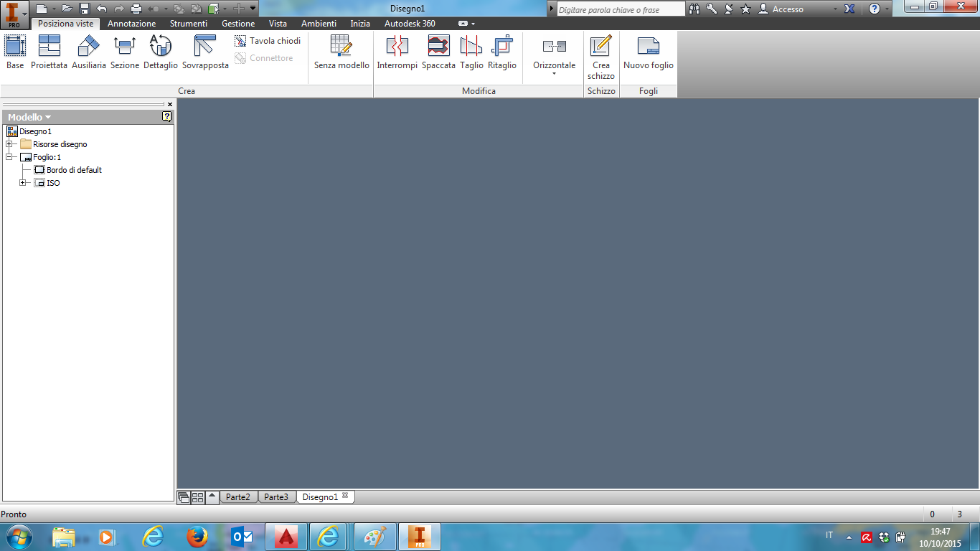
Task: Open Firefox from the taskbar
Action: (192, 536)
